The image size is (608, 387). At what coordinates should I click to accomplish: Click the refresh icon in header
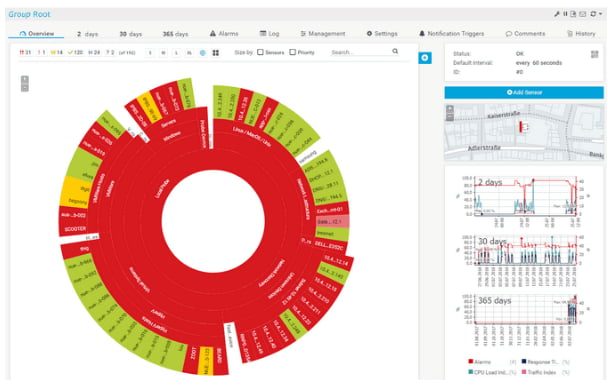(593, 14)
